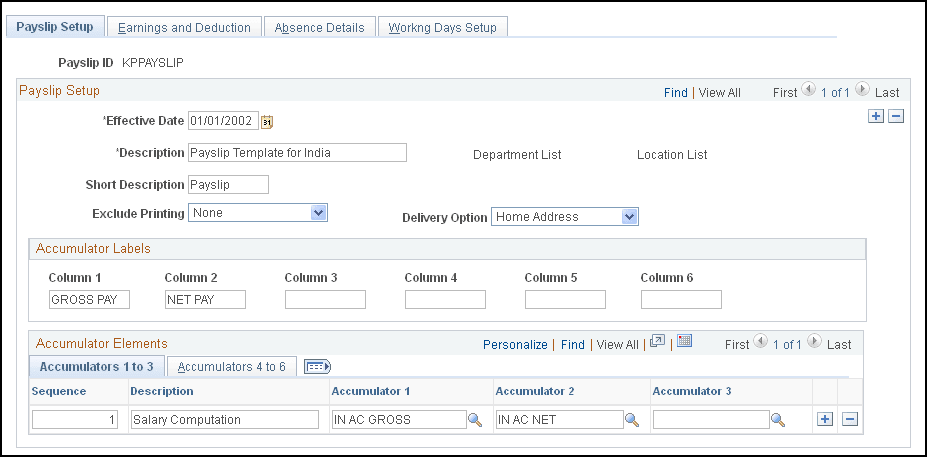Show previous Accumulator Elements row arrow
The height and width of the screenshot is (457, 927).
pyautogui.click(x=760, y=342)
